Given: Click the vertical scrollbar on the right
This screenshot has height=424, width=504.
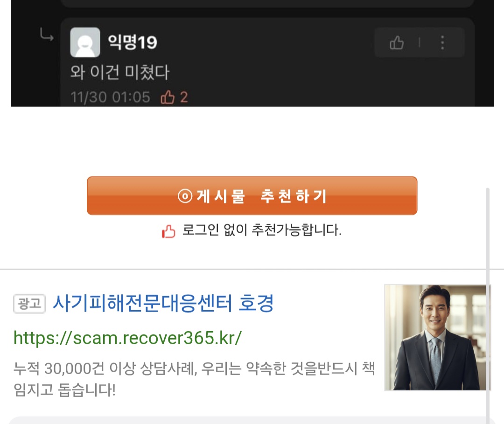Looking at the screenshot, I should 488,306.
